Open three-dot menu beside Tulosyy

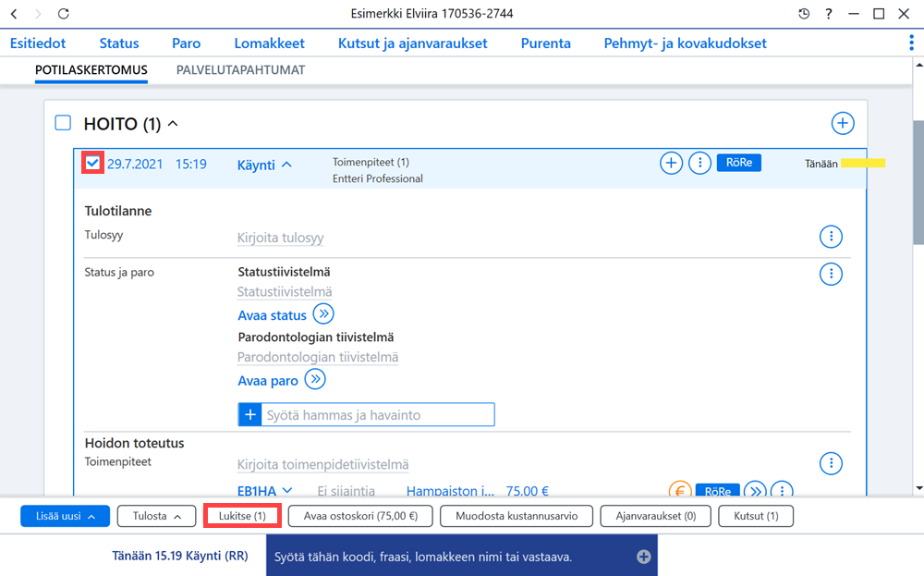click(831, 237)
